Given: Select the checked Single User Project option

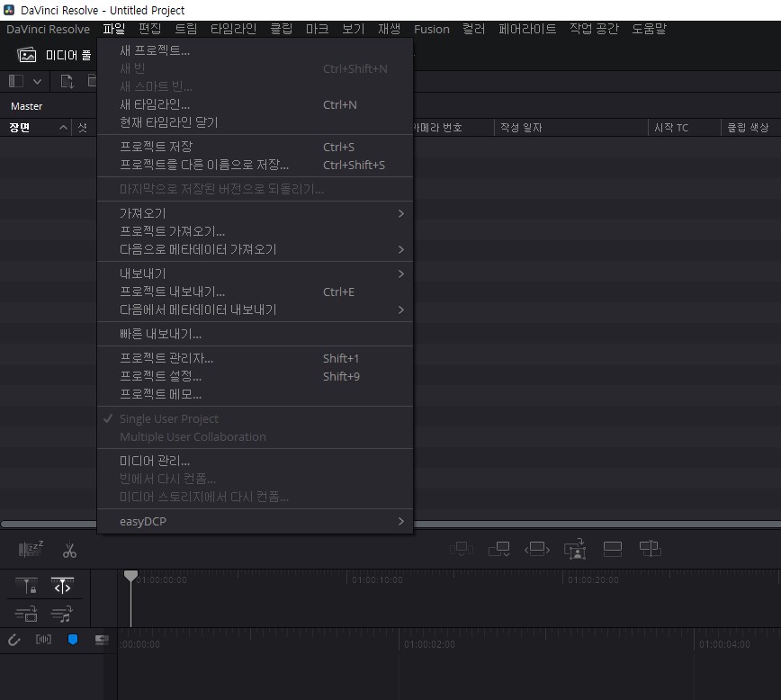Looking at the screenshot, I should [255, 419].
